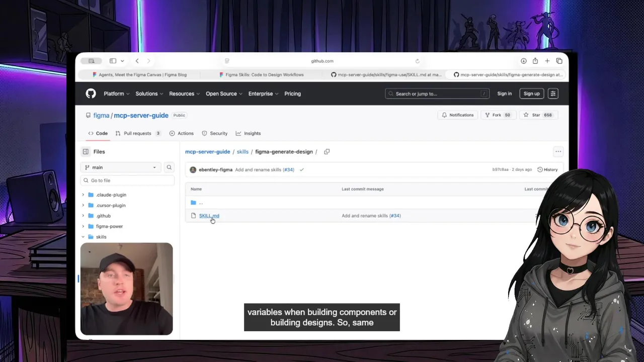
Task: Open the Security tab
Action: (214, 133)
